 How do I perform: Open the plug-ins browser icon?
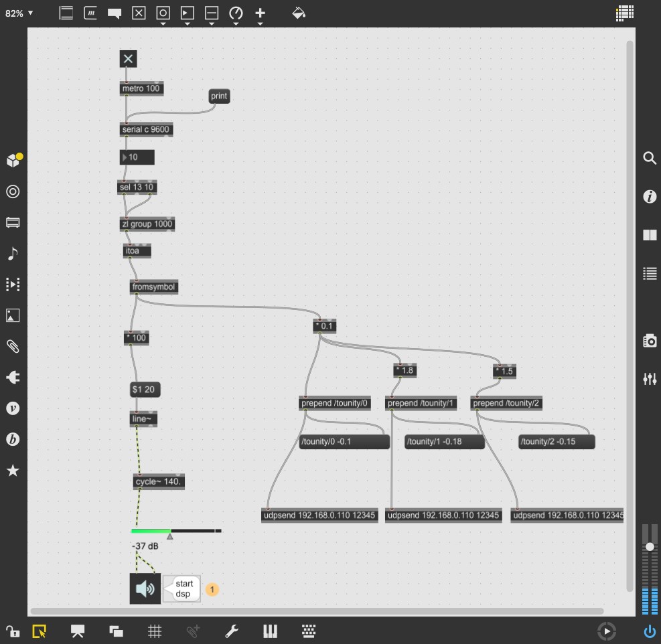(13, 378)
